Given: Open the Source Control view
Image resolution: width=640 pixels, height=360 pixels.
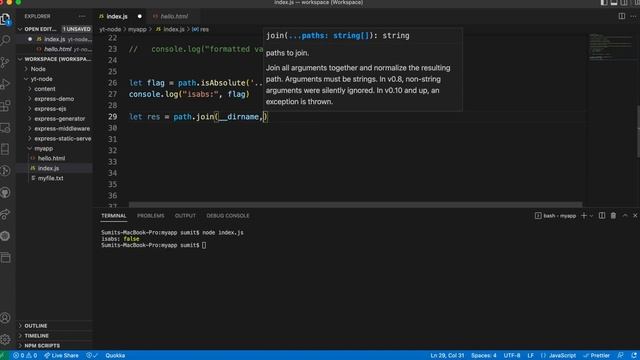Looking at the screenshot, I should click(x=6, y=62).
